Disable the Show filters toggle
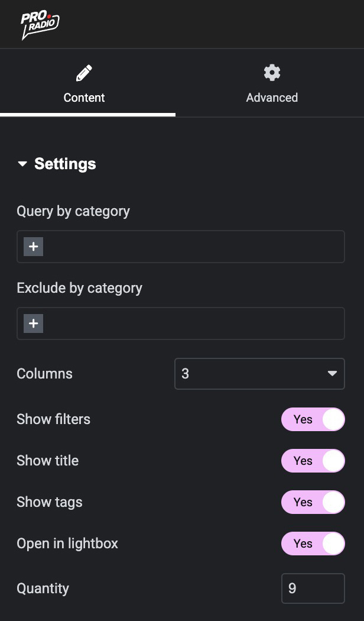 tap(313, 419)
